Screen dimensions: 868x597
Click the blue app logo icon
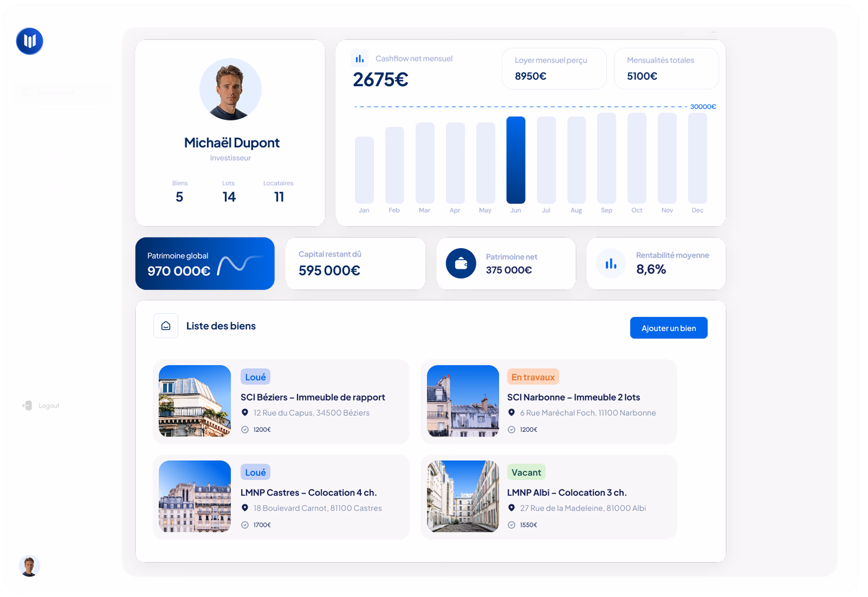point(30,41)
